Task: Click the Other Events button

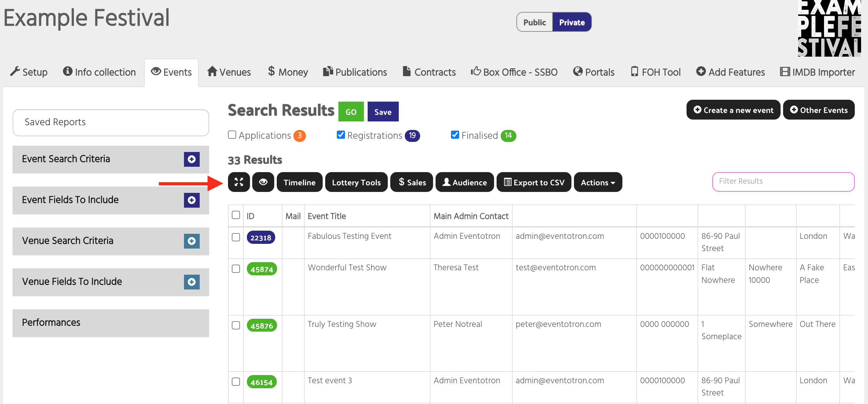Action: [819, 110]
